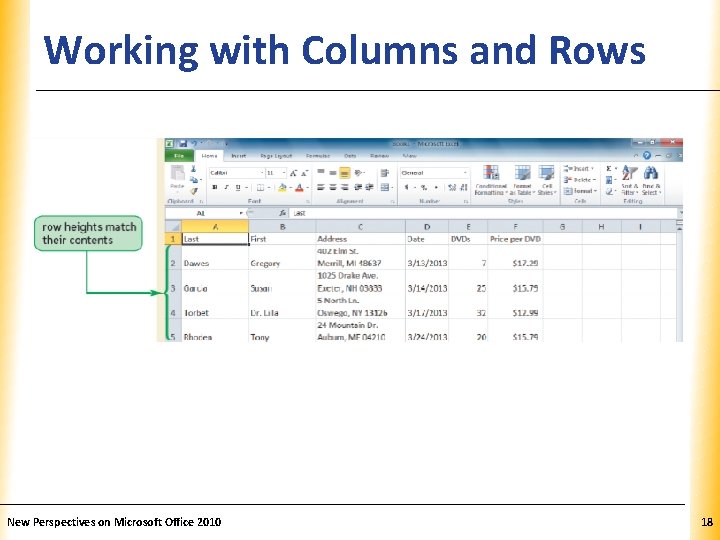Open the Insert cells dropdown
This screenshot has width=720, height=540.
point(579,169)
